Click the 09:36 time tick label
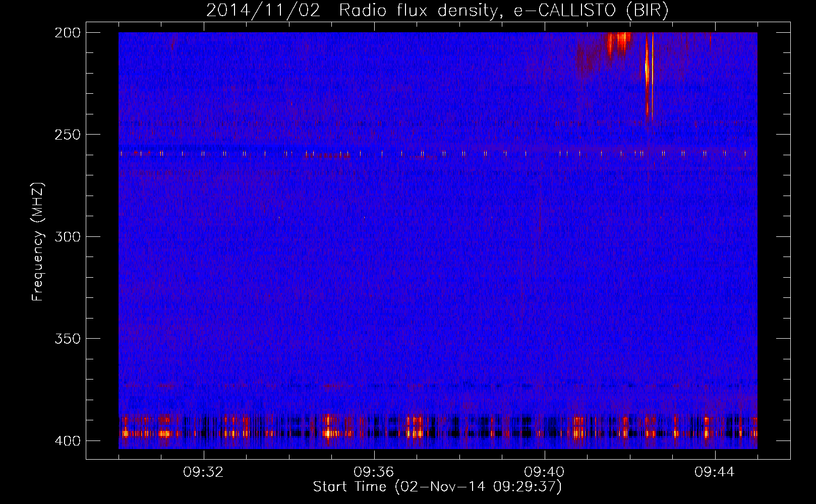The image size is (816, 504). click(374, 472)
